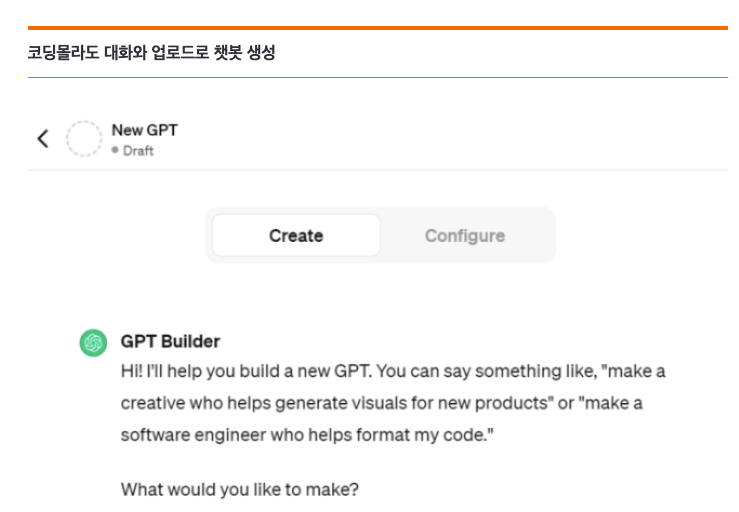
Task: Switch to the Configure tab
Action: tap(465, 236)
